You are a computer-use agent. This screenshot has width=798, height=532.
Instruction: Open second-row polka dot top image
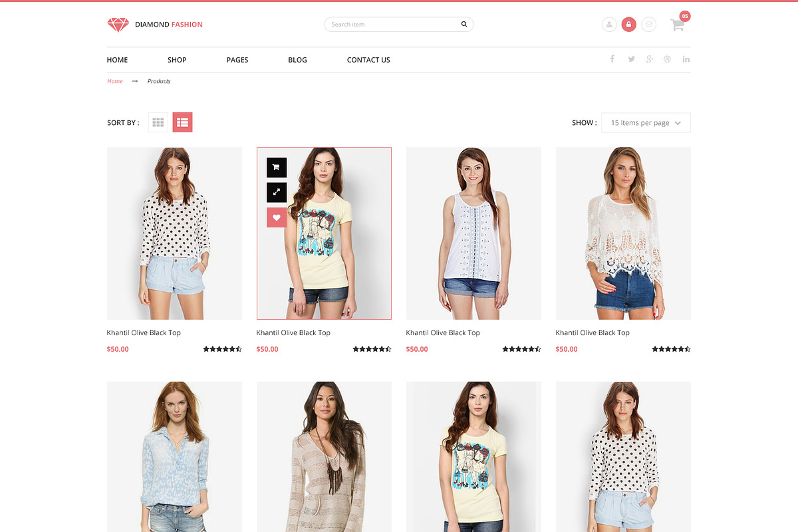(x=623, y=457)
